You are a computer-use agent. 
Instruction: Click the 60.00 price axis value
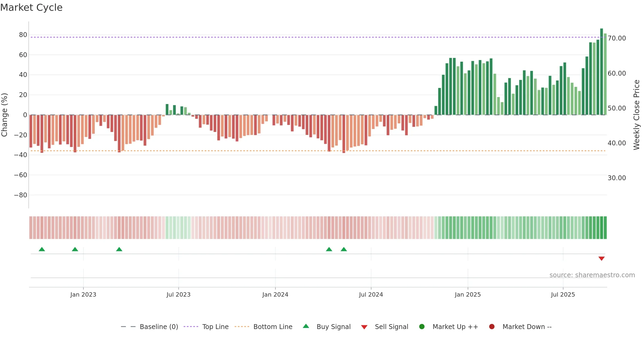pos(617,73)
